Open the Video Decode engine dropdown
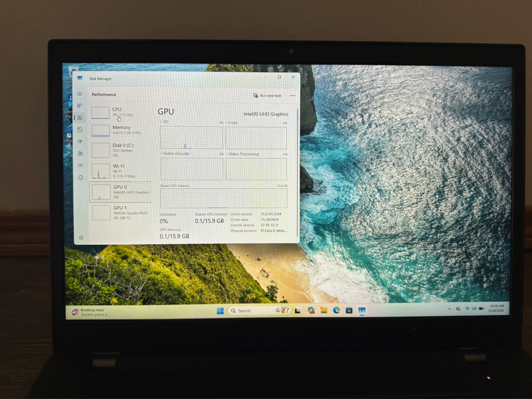This screenshot has width=532, height=399. (x=175, y=153)
